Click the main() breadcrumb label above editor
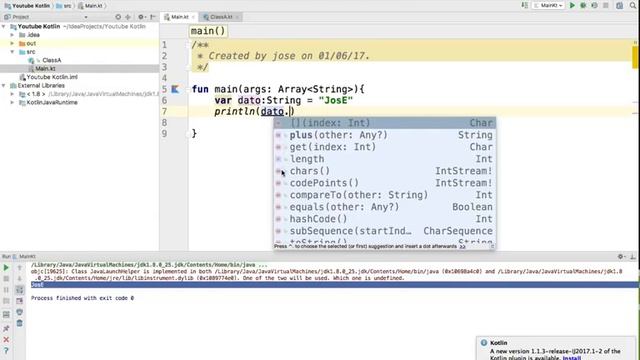The image size is (640, 360). (x=208, y=31)
